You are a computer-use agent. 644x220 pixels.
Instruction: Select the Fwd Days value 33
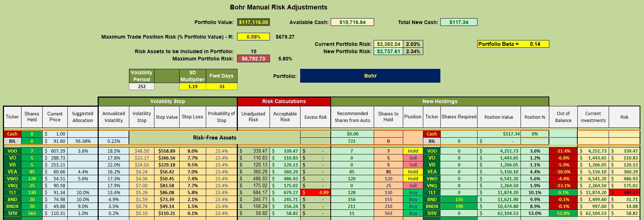222,87
